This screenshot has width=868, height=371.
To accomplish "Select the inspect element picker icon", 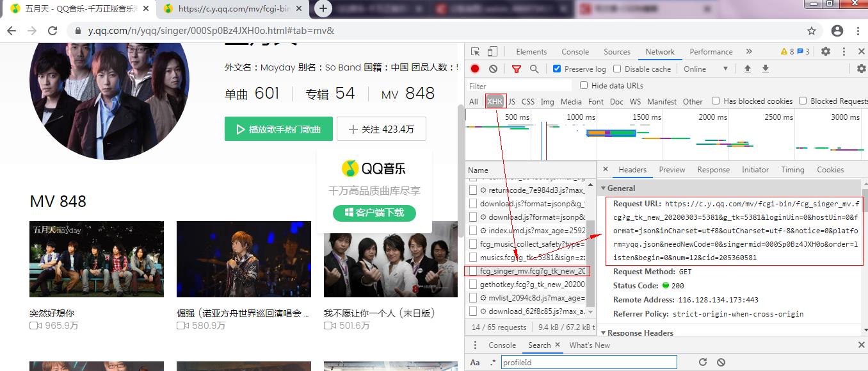I will (x=475, y=52).
